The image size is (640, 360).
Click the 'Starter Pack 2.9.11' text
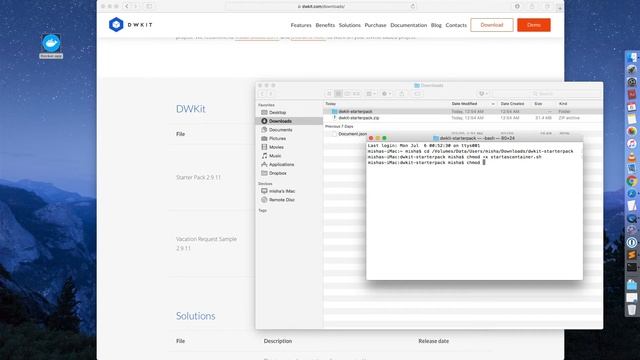(198, 178)
